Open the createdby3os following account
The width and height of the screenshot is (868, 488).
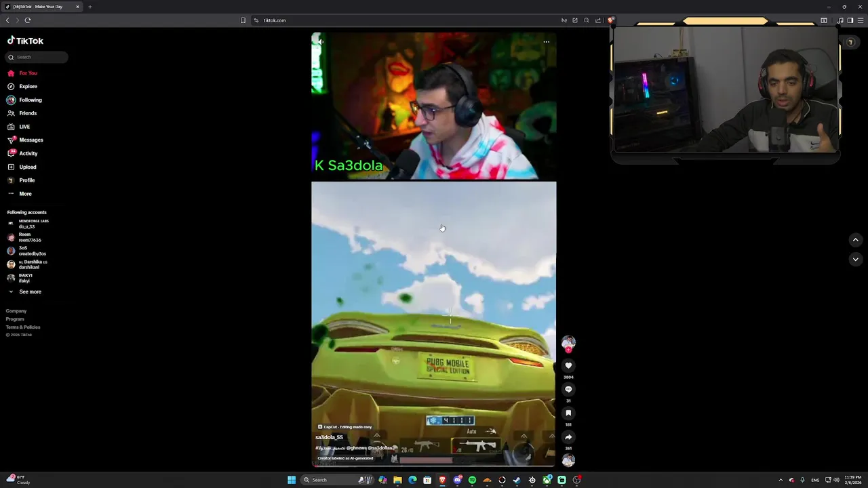pyautogui.click(x=26, y=251)
